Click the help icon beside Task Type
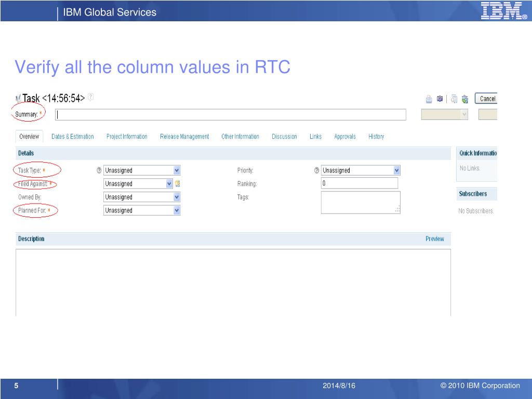The height and width of the screenshot is (399, 532). coord(99,170)
